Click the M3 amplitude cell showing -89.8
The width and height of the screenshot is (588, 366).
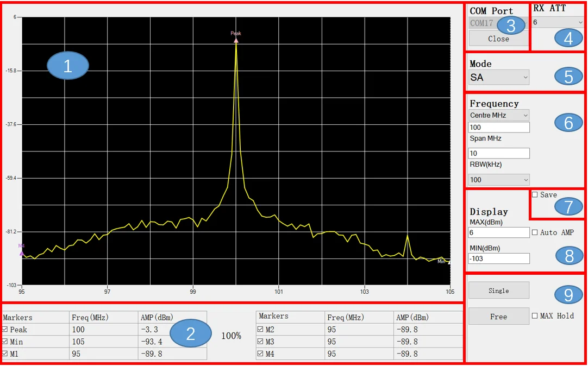(x=428, y=342)
